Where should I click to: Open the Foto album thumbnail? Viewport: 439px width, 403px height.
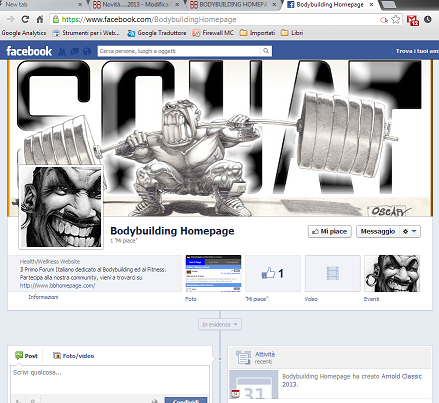213,273
